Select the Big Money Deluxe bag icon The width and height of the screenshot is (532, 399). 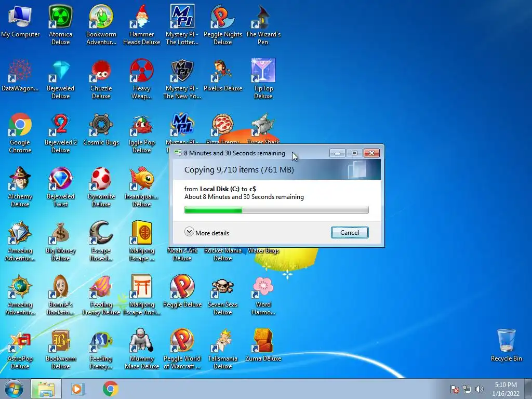pyautogui.click(x=60, y=241)
